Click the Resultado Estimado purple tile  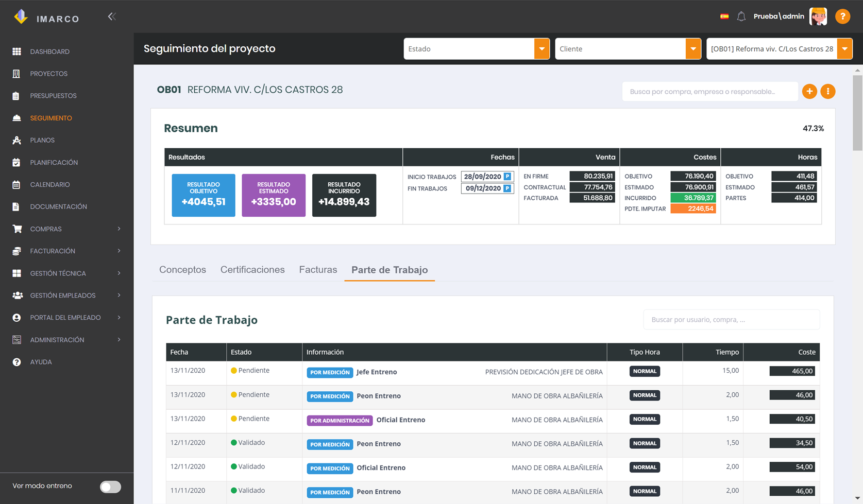pos(274,195)
